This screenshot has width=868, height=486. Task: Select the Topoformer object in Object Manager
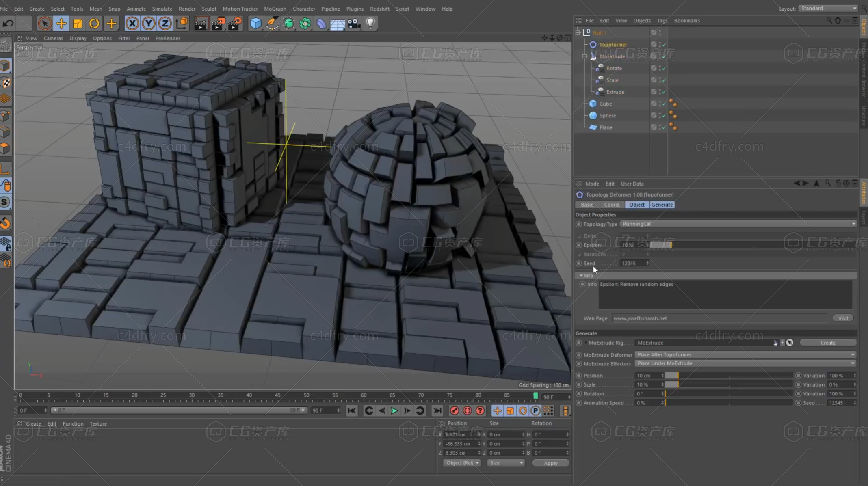click(x=613, y=45)
